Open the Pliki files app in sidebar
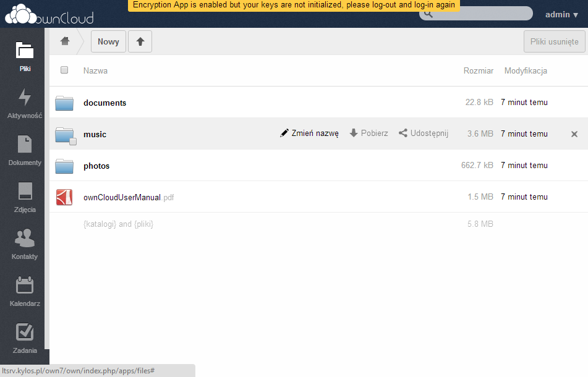Viewport: 588px width, 377px height. pos(25,56)
